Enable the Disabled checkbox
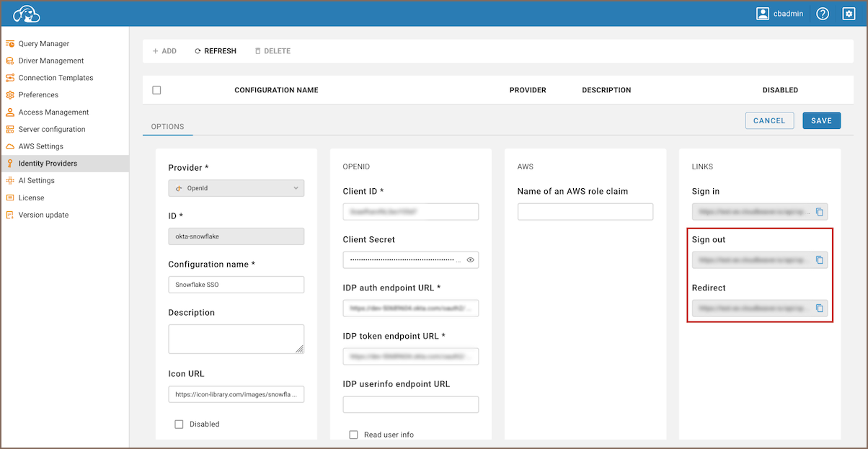Viewport: 868px width, 449px height. (179, 424)
